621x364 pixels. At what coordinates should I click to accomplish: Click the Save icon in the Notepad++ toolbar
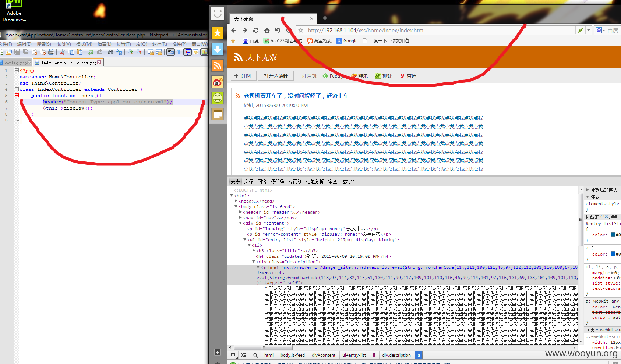(x=17, y=52)
